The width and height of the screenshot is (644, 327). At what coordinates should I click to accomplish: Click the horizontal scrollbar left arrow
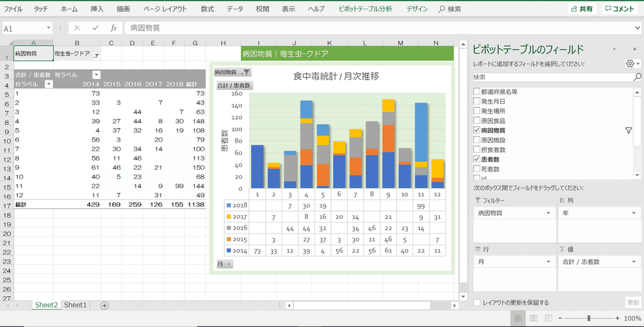point(289,306)
